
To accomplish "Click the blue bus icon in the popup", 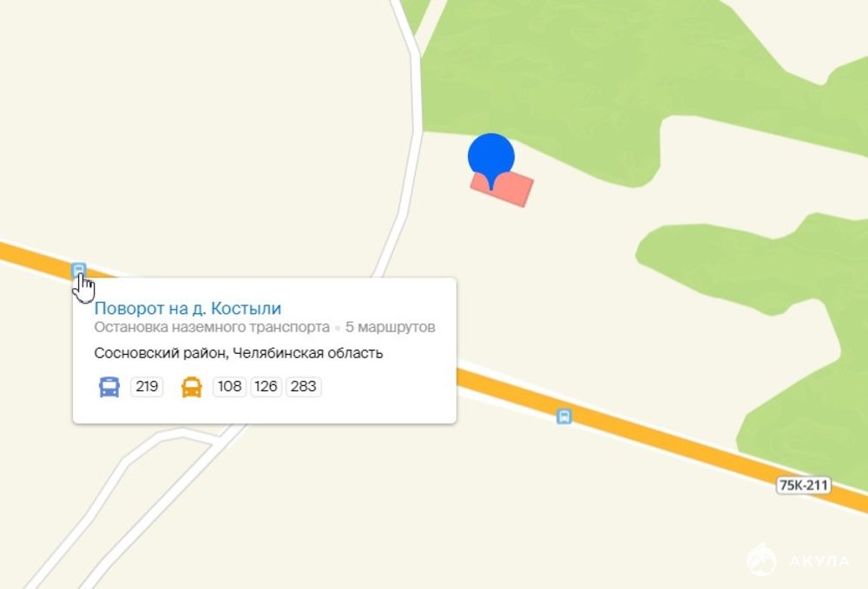I will click(109, 387).
